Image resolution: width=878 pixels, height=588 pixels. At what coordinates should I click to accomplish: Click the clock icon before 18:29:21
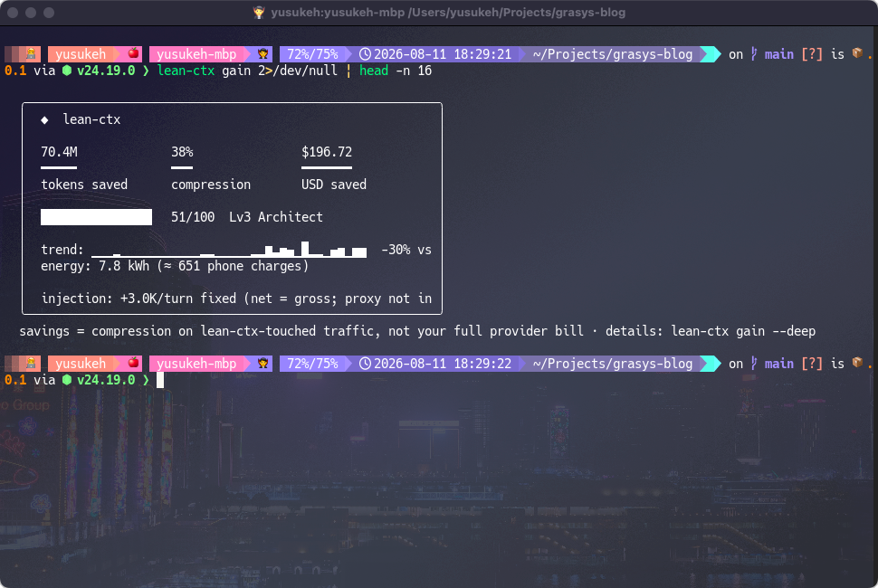pyautogui.click(x=365, y=54)
